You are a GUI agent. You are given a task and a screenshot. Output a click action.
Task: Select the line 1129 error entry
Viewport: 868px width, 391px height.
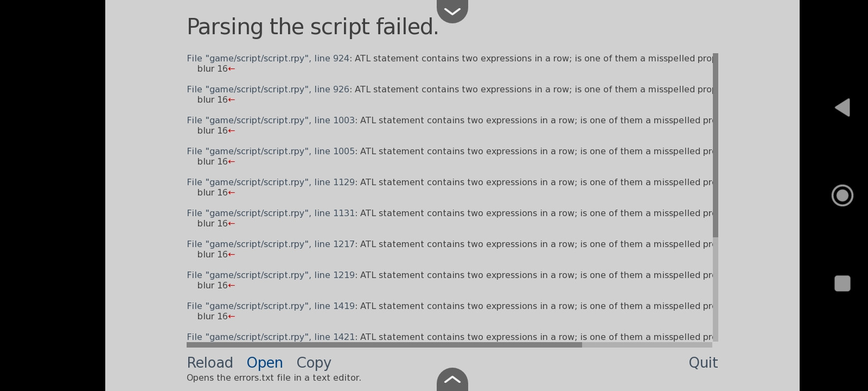tap(450, 187)
